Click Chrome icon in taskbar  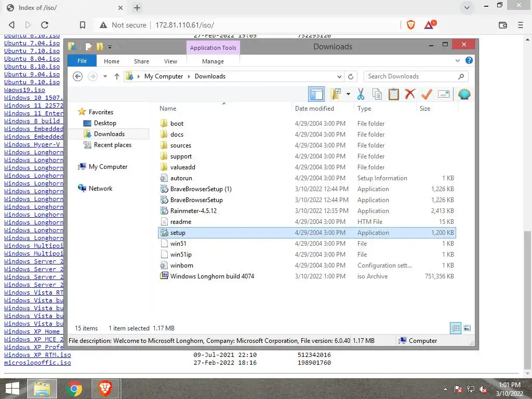[74, 389]
